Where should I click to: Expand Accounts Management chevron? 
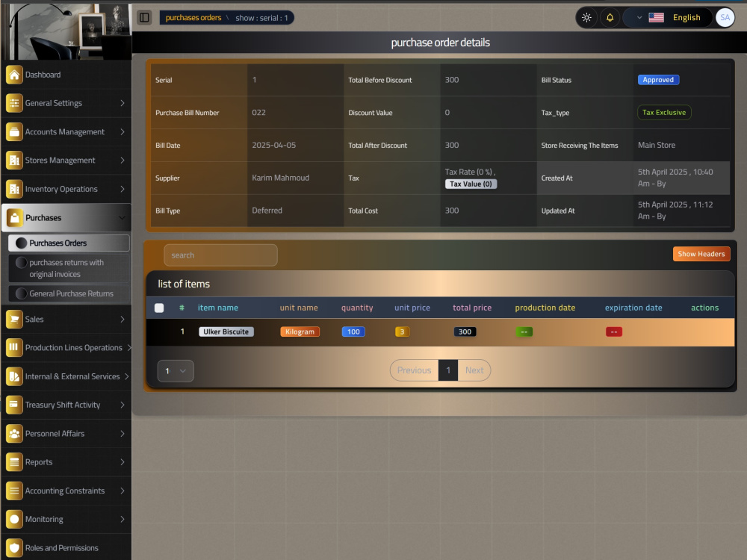tap(123, 132)
